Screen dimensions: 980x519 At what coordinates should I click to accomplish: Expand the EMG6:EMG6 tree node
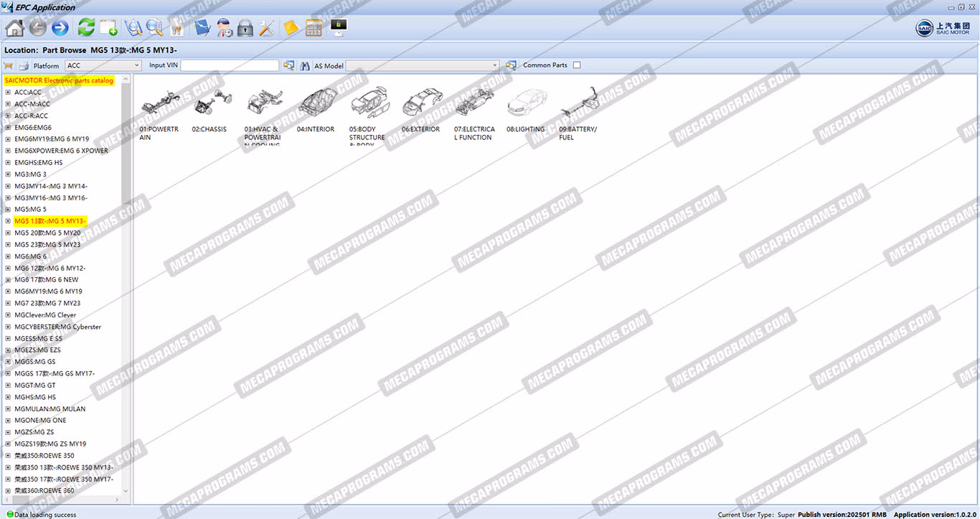[x=8, y=127]
